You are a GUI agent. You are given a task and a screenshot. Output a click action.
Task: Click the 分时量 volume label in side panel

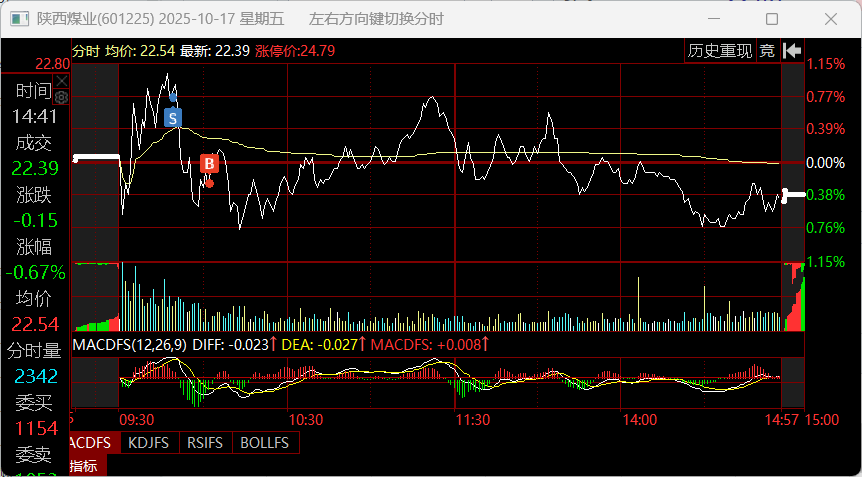pyautogui.click(x=34, y=350)
